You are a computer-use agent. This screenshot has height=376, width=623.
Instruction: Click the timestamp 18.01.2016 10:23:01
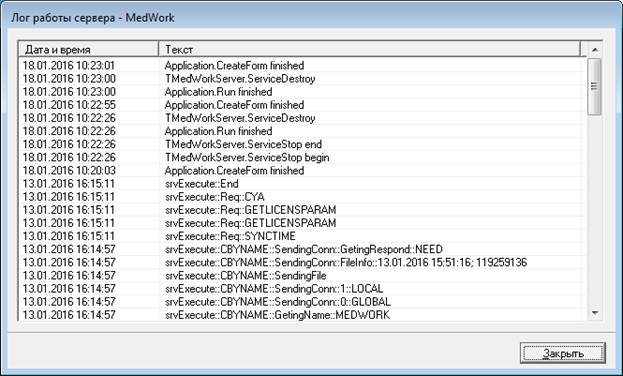coord(69,65)
